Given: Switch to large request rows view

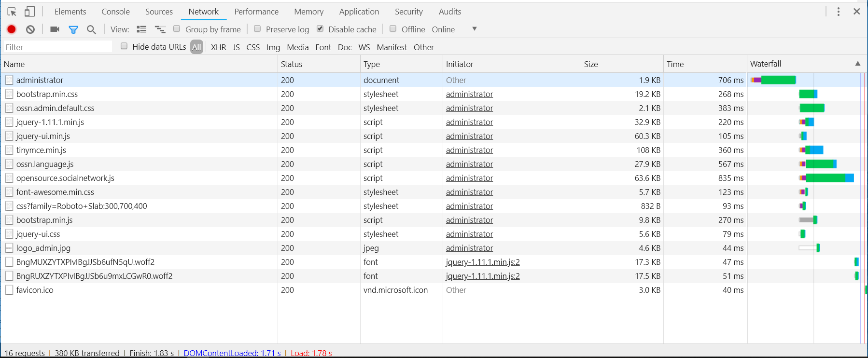Looking at the screenshot, I should click(x=141, y=29).
